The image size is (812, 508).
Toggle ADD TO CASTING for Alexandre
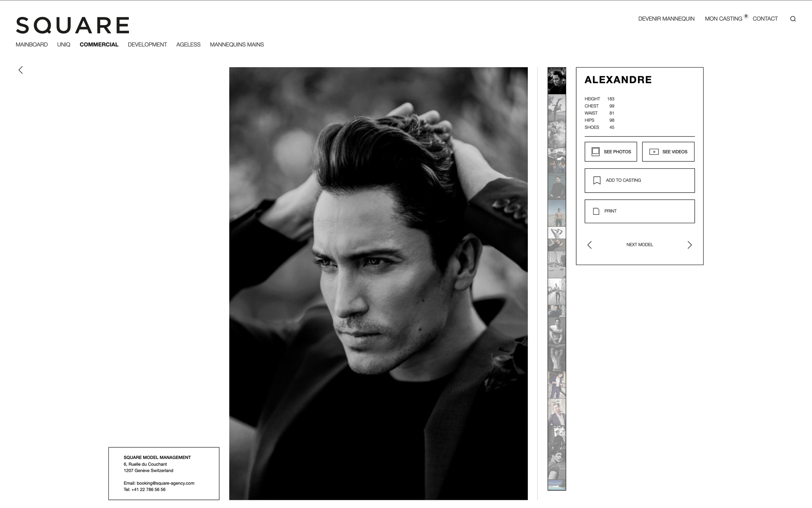point(639,180)
